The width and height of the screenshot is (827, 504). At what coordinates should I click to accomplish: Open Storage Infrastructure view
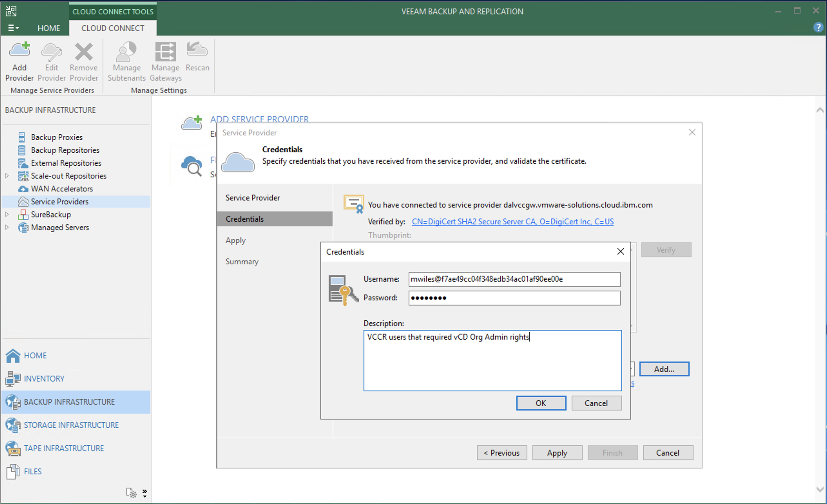tap(71, 425)
